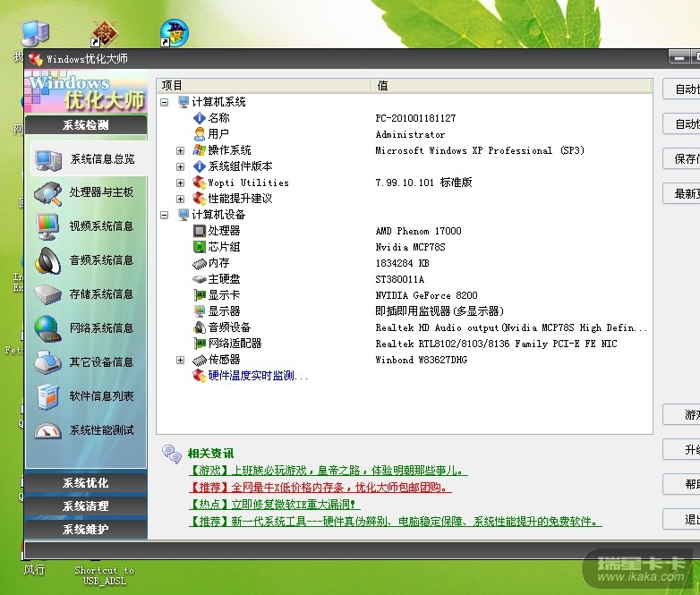Click the 显示卡 card icon
The image size is (700, 595).
(x=199, y=295)
